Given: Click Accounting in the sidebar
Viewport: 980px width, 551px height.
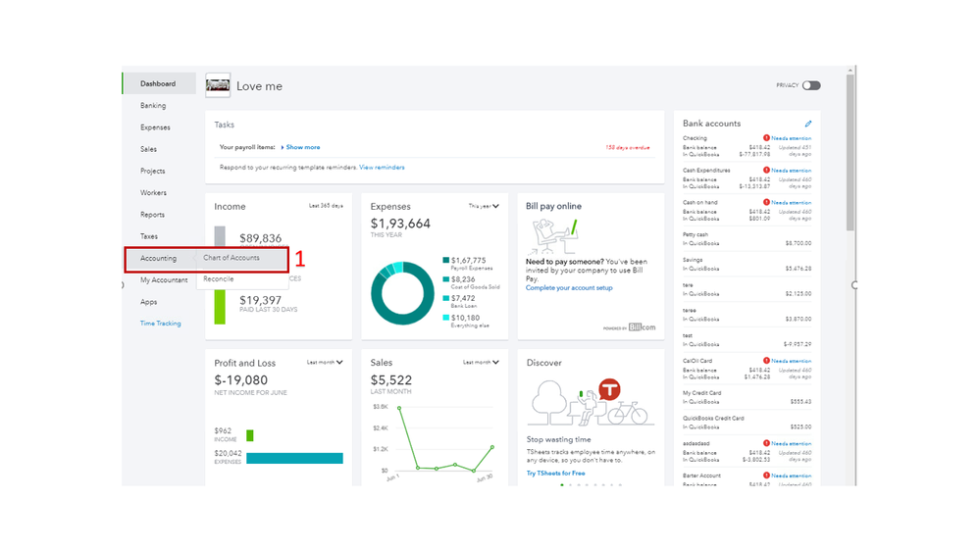Looking at the screenshot, I should (158, 259).
